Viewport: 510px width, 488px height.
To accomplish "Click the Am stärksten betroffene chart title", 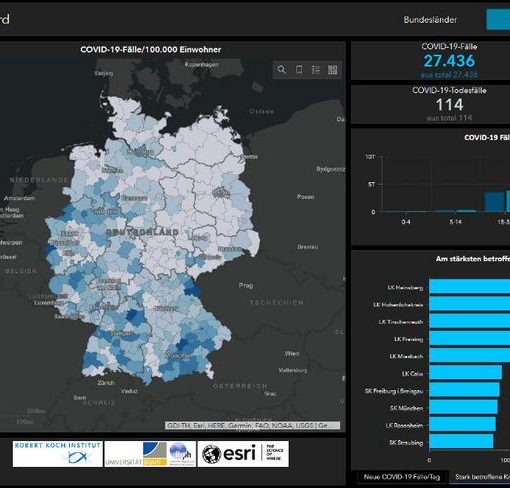I will click(473, 259).
